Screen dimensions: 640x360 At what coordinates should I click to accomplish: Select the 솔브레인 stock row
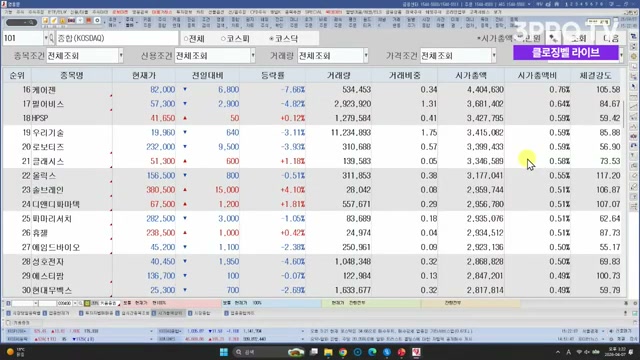click(313, 190)
